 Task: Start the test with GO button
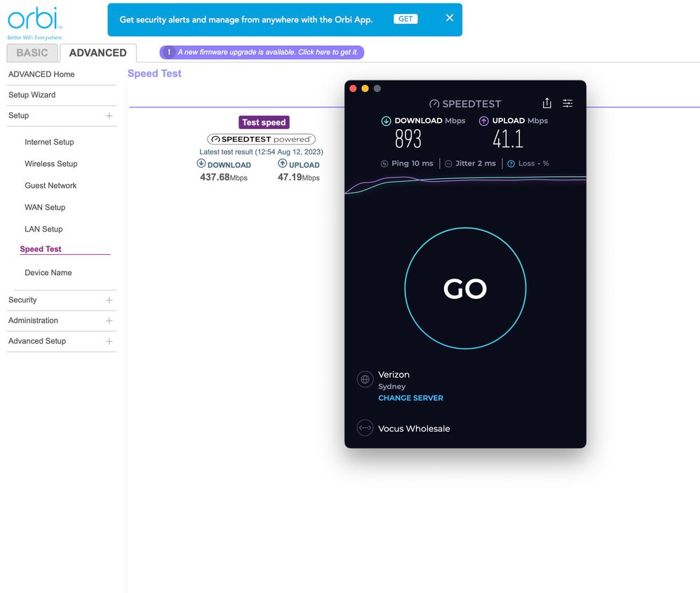coord(465,288)
